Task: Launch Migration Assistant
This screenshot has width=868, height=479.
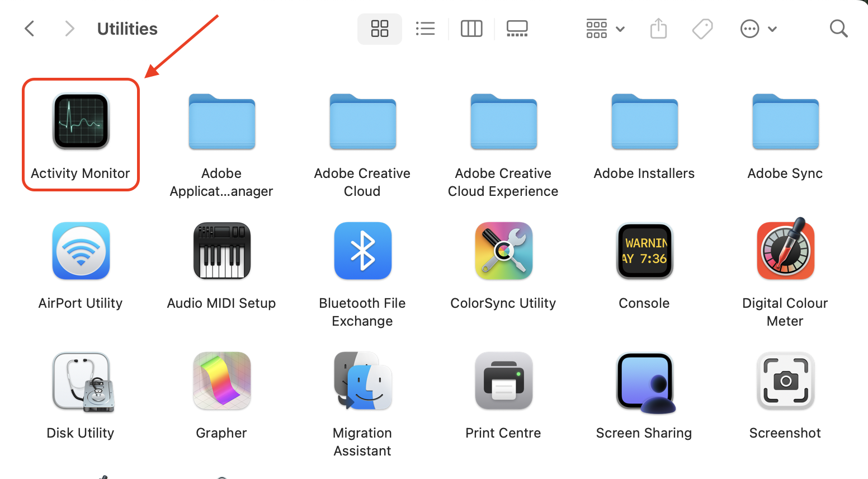Action: tap(362, 381)
